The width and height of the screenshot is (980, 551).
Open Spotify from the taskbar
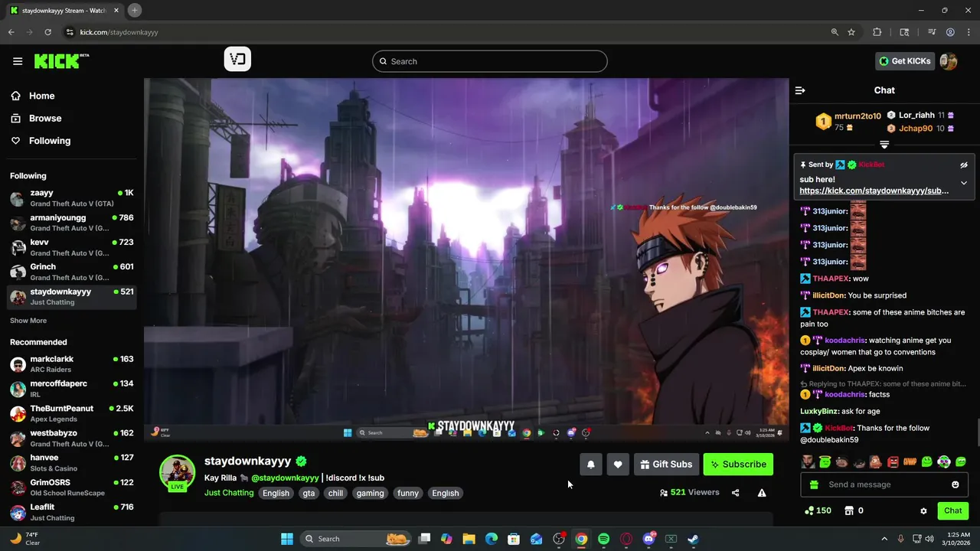click(603, 539)
